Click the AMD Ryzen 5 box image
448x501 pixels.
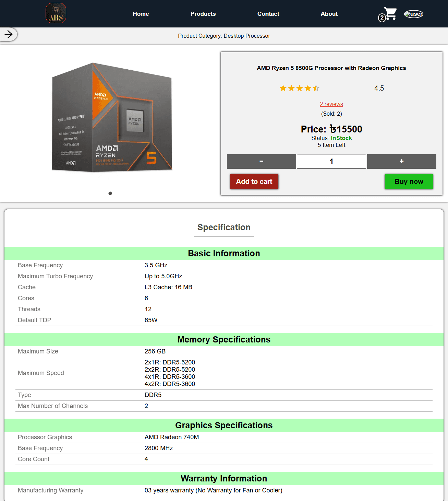[x=112, y=117]
